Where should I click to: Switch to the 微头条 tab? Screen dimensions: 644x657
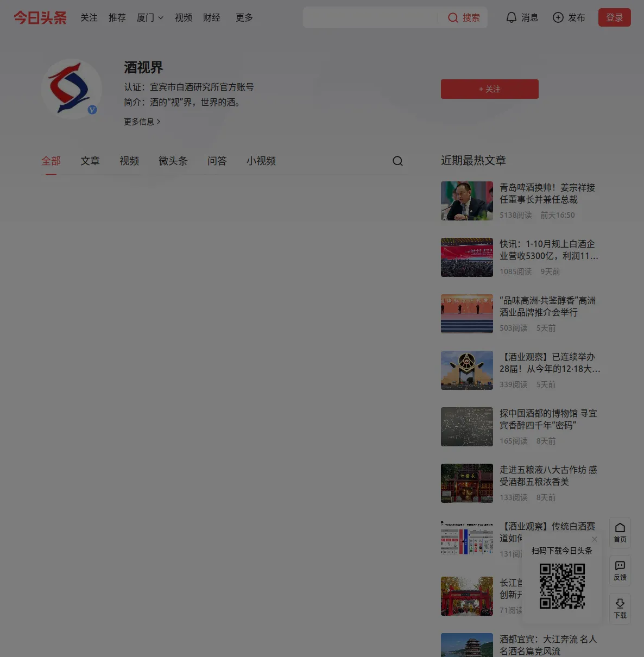tap(173, 161)
